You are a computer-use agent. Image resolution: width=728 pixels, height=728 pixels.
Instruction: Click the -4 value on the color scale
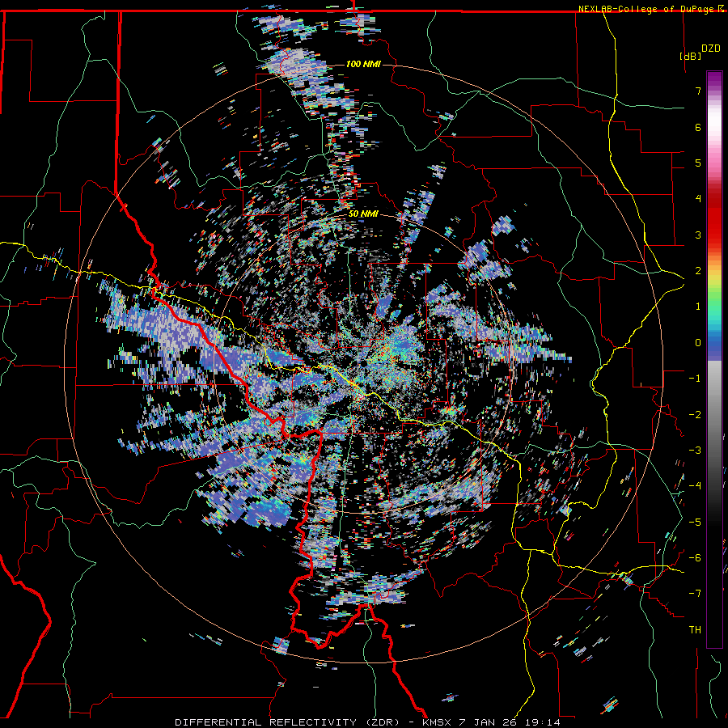click(x=695, y=486)
